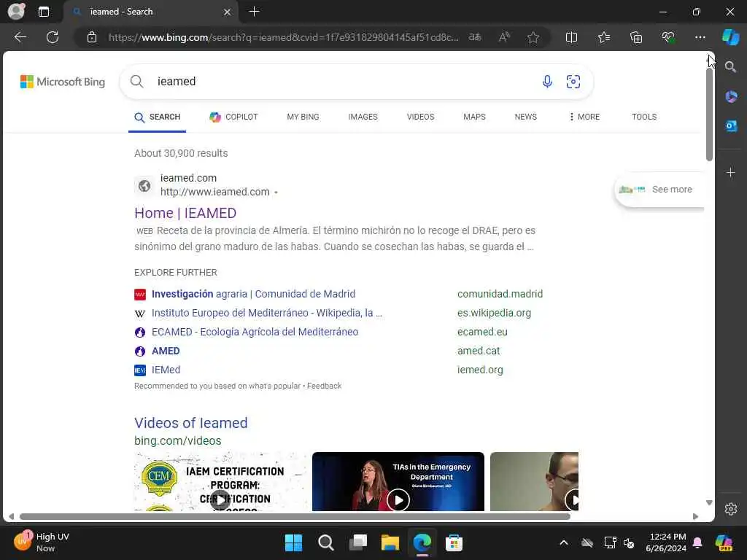
Task: Add page to favorites star icon
Action: point(533,37)
